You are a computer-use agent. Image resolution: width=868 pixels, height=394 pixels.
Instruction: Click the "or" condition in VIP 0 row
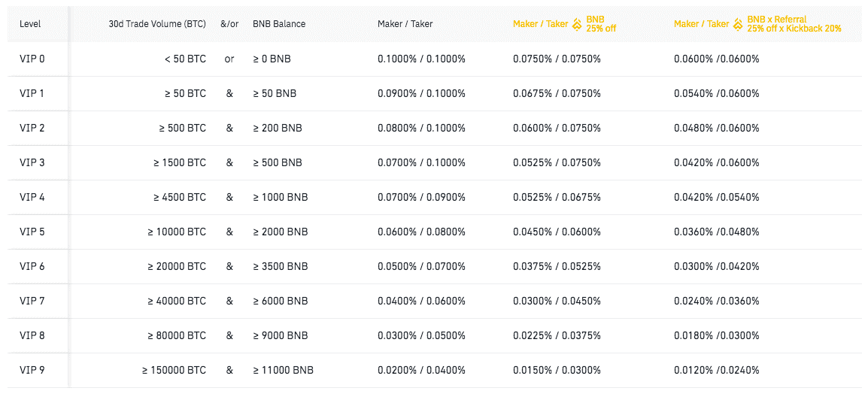pyautogui.click(x=229, y=59)
